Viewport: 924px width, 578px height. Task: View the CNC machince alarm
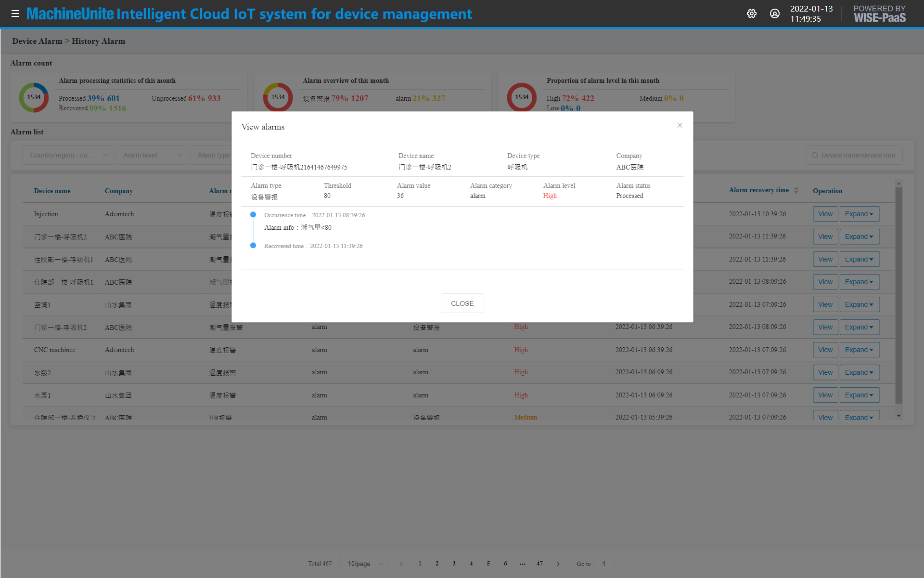pos(825,350)
